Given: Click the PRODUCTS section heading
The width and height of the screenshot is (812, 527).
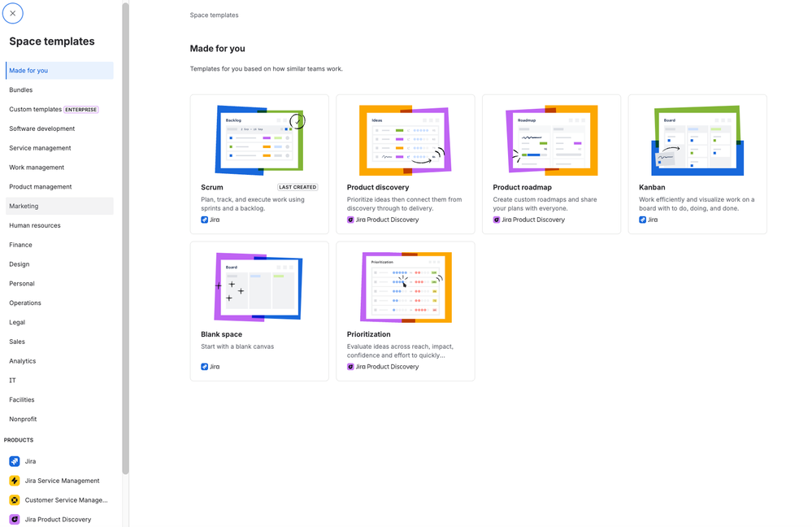Looking at the screenshot, I should pos(19,440).
